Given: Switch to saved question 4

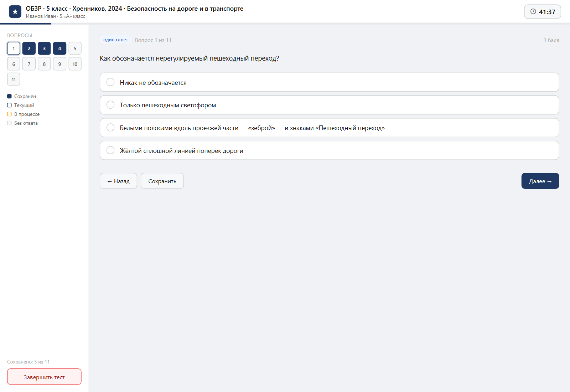Looking at the screenshot, I should (x=59, y=48).
